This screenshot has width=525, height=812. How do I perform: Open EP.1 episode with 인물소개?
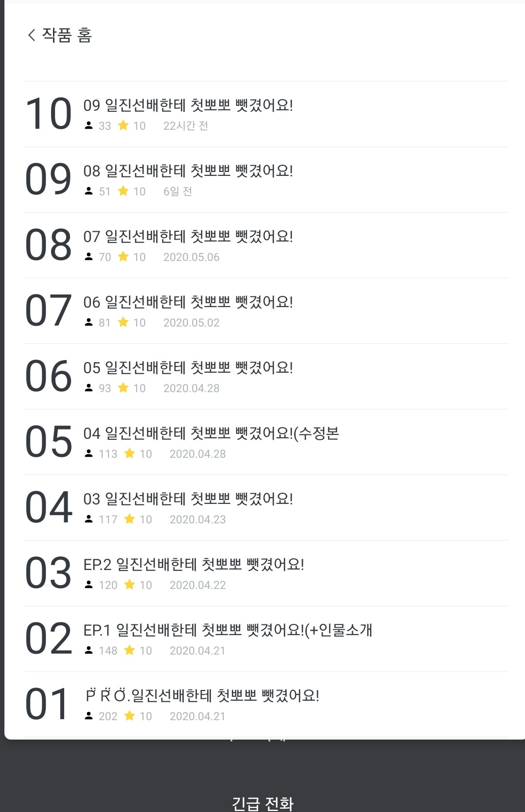pyautogui.click(x=227, y=630)
